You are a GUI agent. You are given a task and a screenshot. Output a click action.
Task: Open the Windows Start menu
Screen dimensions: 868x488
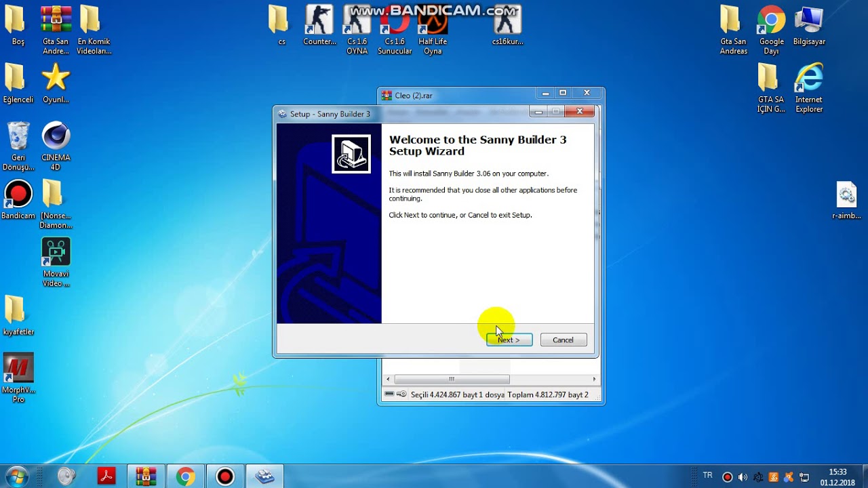[16, 476]
